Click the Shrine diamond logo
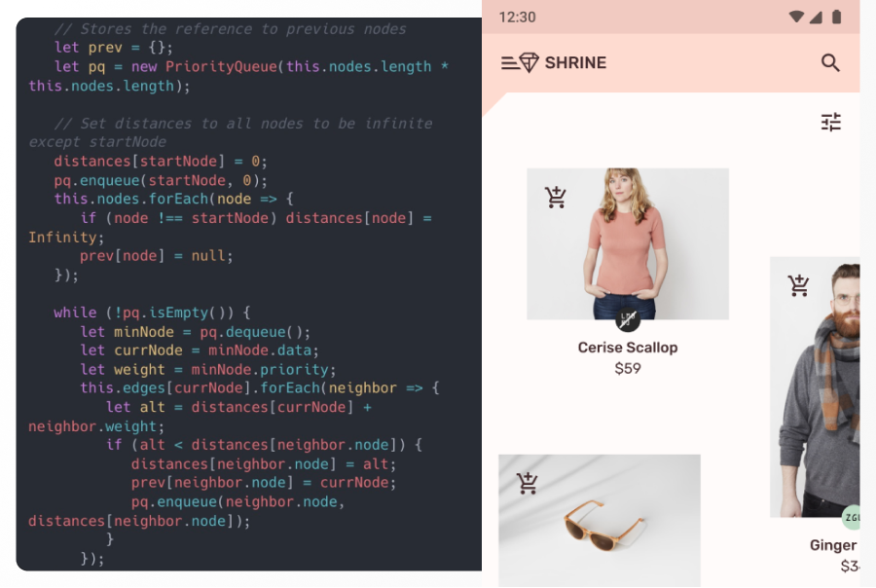The image size is (876, 588). point(529,62)
